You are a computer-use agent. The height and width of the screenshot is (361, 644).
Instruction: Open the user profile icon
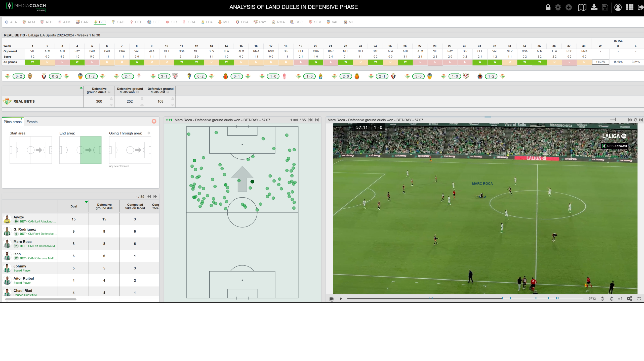[x=618, y=7]
